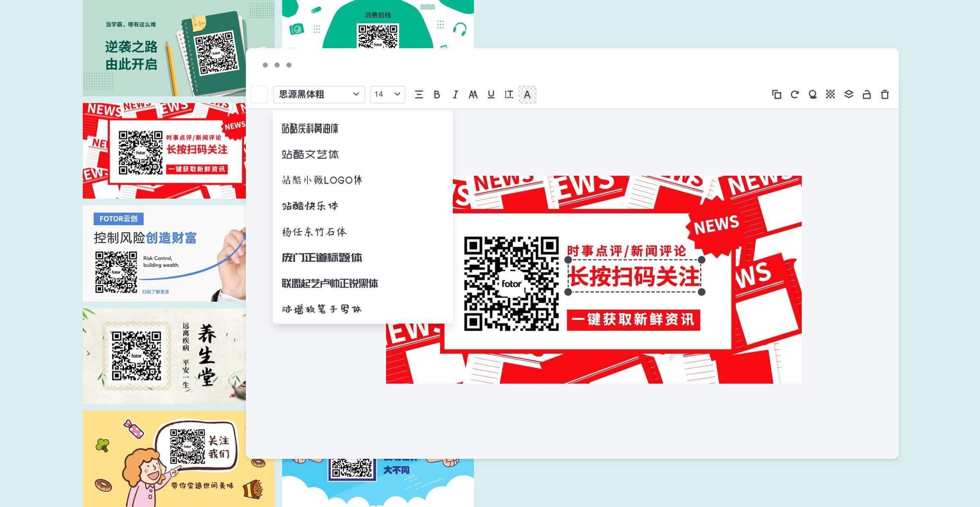Open the text alignment options
The width and height of the screenshot is (980, 507).
[x=419, y=95]
